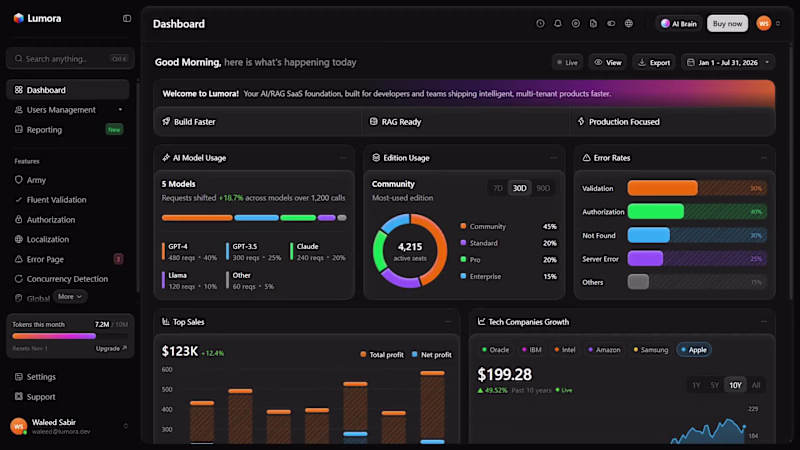Viewport: 800px width, 450px height.
Task: Click the Export button
Action: [654, 62]
